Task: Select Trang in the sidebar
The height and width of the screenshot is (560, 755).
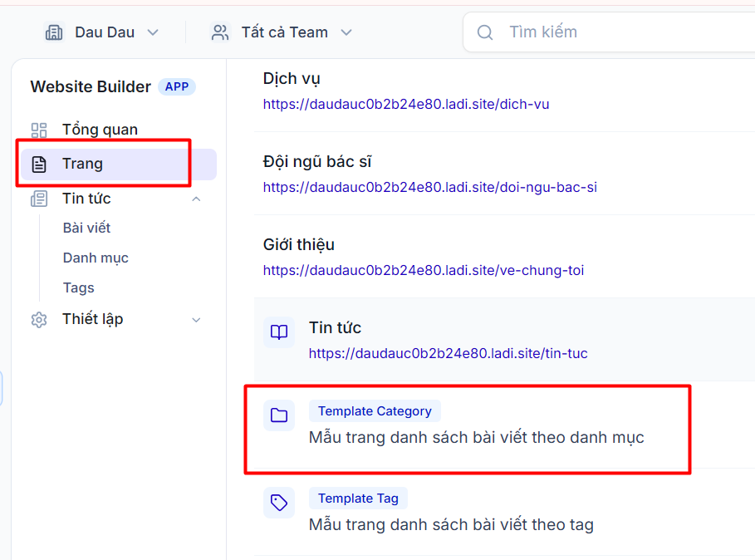Action: click(119, 165)
